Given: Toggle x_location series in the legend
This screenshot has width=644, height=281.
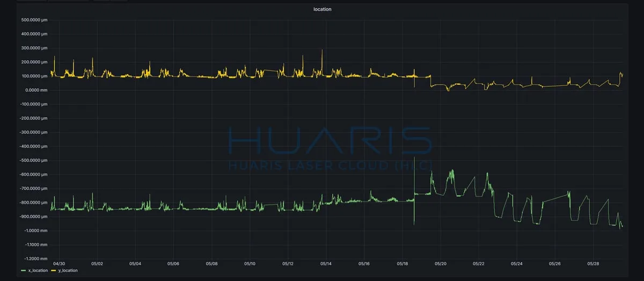Looking at the screenshot, I should pos(38,270).
